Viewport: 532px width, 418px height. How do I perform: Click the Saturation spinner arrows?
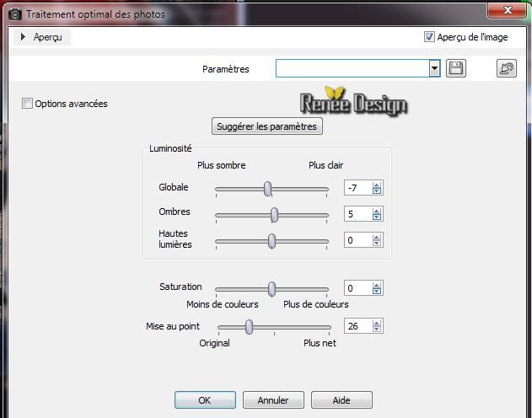(377, 288)
